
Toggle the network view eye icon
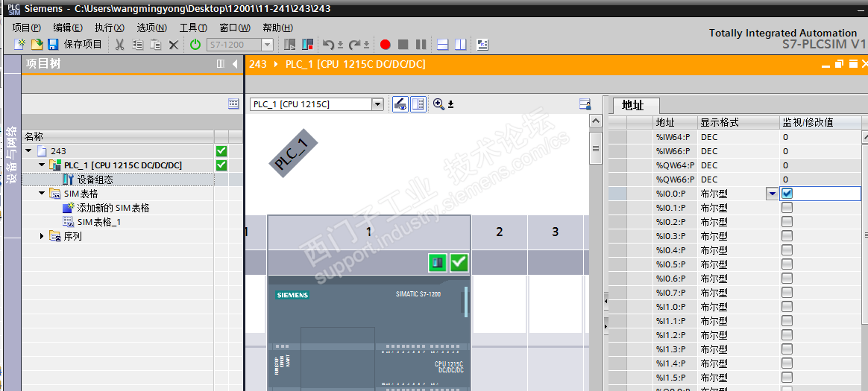pos(400,104)
